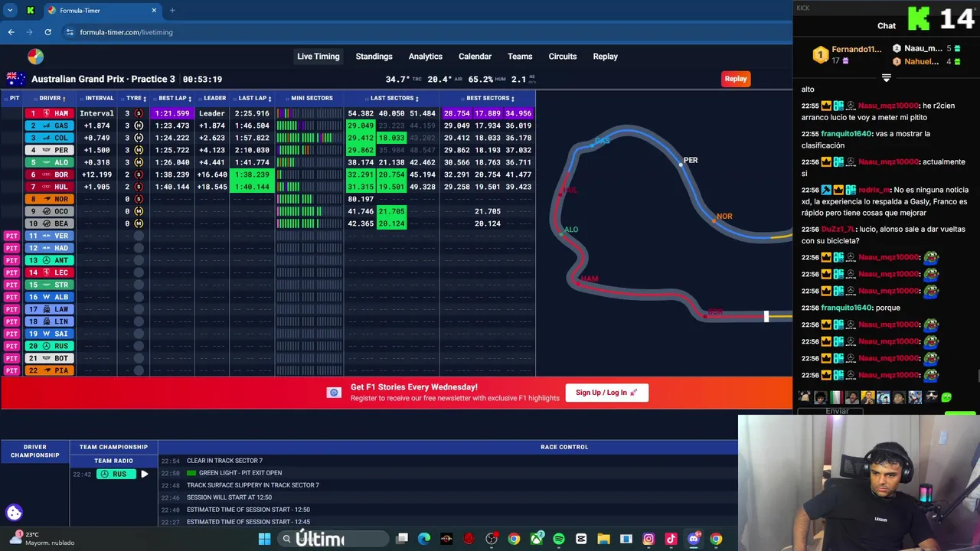Click the Formula-Timer logo icon
980x551 pixels.
point(35,57)
